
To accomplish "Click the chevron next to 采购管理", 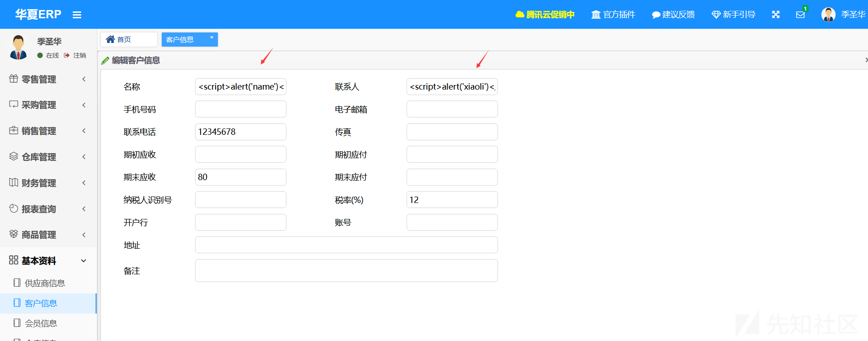I will point(84,105).
